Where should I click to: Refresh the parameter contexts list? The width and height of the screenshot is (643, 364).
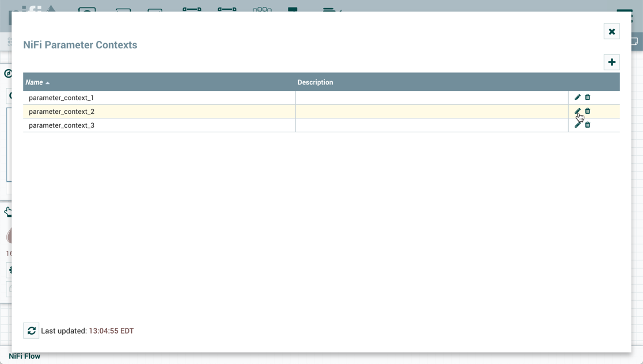31,331
